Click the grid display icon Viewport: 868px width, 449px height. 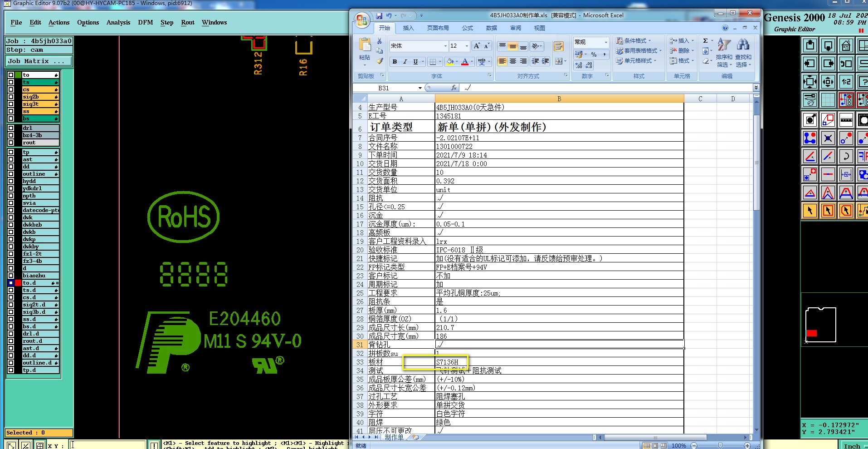[x=828, y=99]
